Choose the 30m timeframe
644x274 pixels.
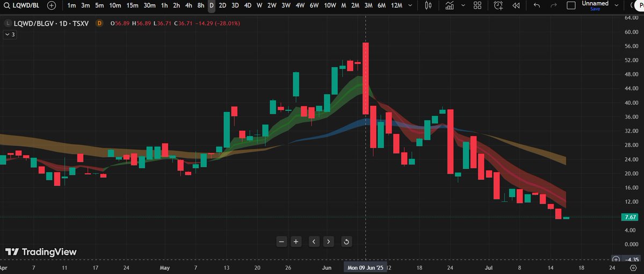150,5
